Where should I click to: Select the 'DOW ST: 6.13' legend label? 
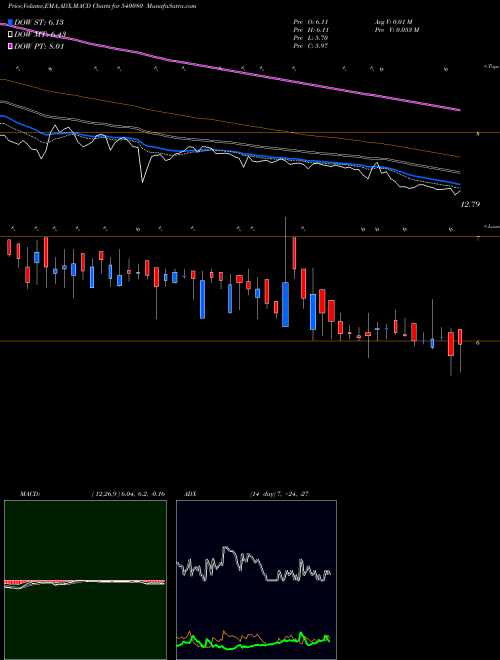(39, 22)
